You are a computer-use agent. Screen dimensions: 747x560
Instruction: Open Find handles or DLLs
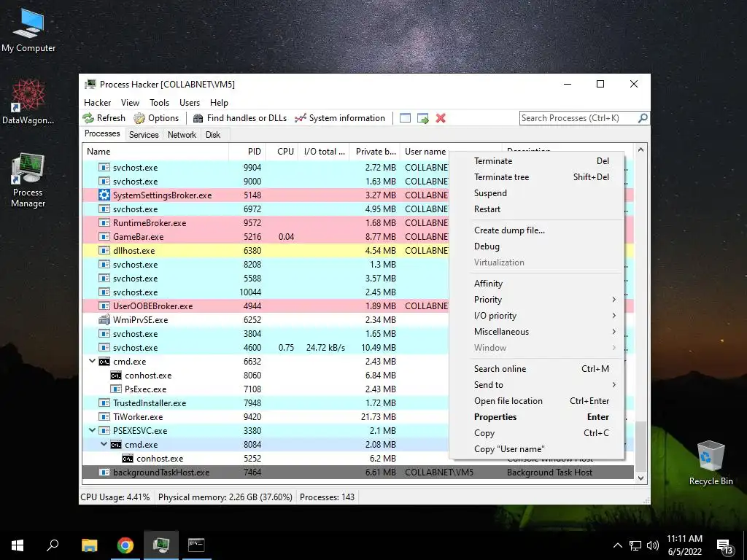(240, 118)
